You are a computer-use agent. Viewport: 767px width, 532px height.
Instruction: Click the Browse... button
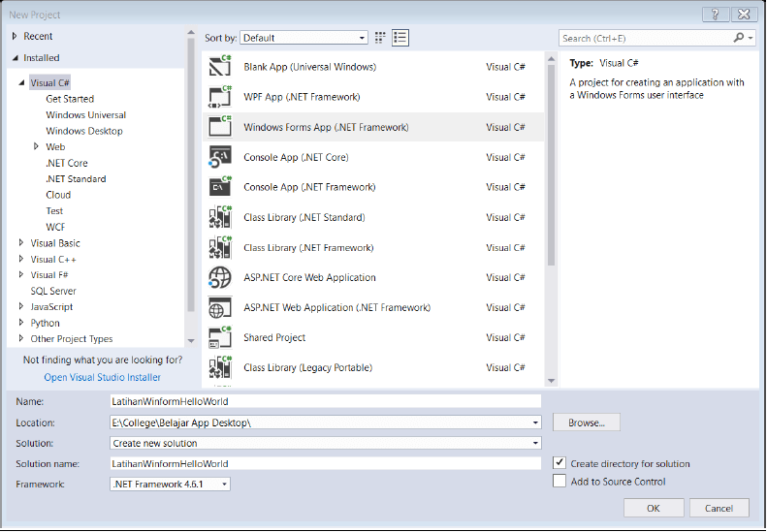pos(587,422)
